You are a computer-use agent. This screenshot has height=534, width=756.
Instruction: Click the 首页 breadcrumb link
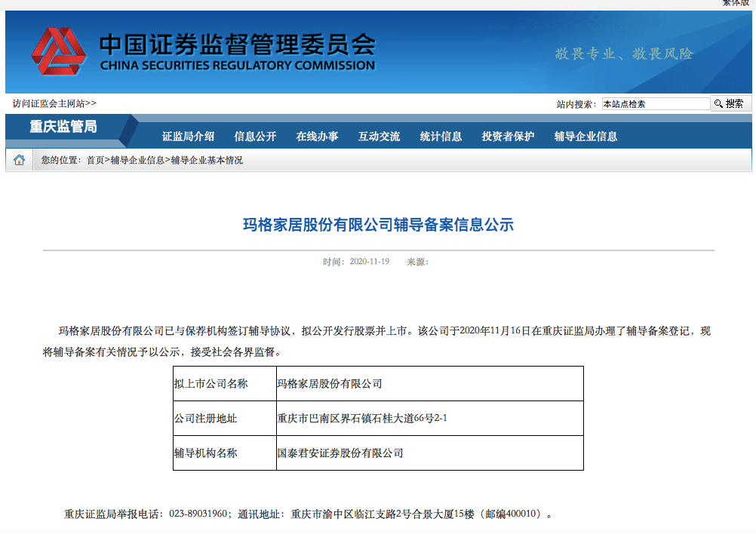(x=95, y=161)
